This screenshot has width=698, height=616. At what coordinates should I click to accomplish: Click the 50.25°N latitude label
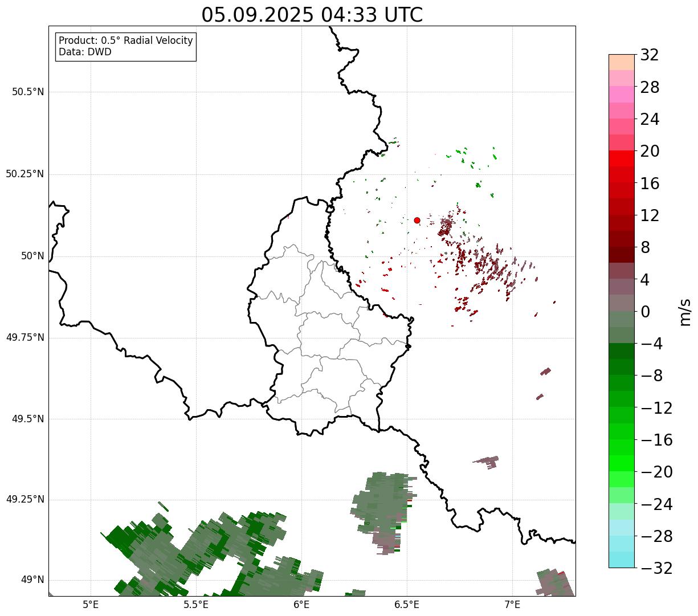tap(25, 174)
